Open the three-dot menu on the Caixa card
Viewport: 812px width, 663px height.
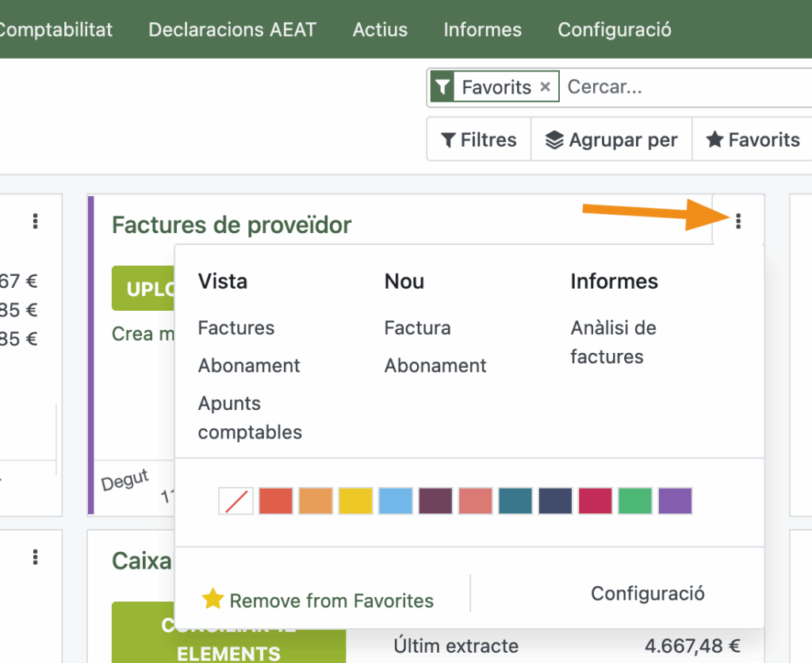click(x=36, y=558)
